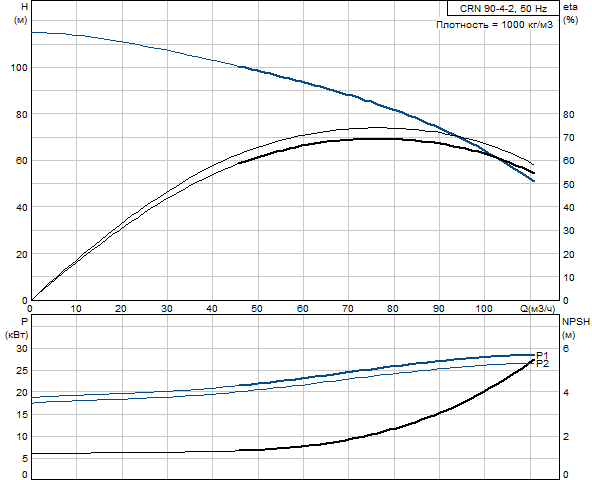Screen dimensions: 592x480
Task: Click the 10 tick on flow axis
Action: coord(76,309)
